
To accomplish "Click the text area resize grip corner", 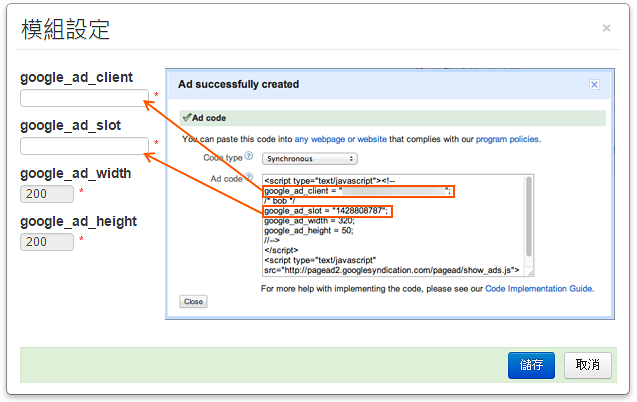I will (x=529, y=272).
